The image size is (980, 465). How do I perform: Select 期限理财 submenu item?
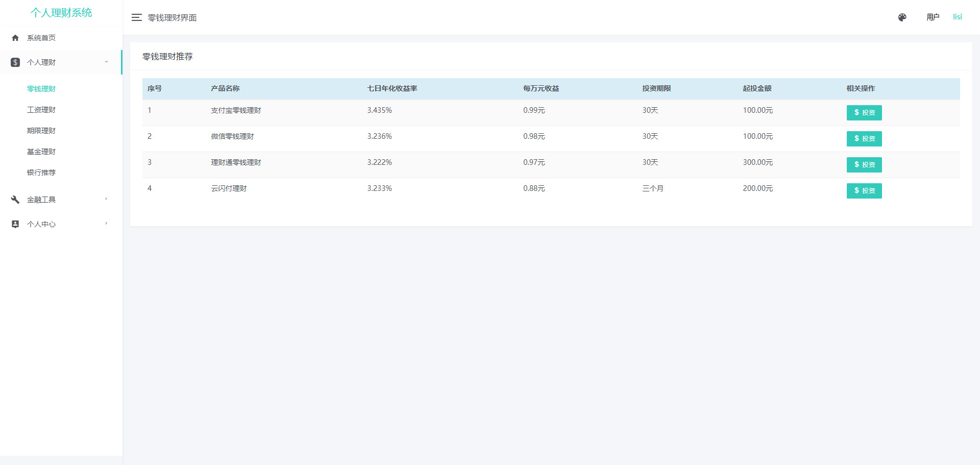[x=41, y=131]
